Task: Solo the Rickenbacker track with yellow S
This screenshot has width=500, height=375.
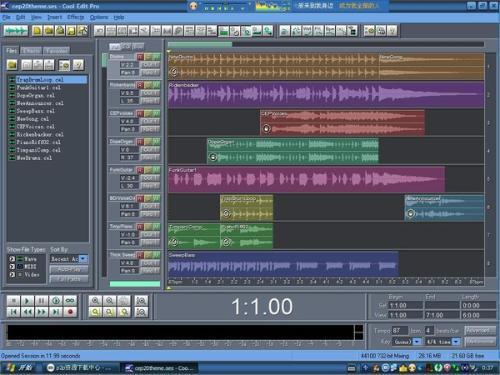Action: point(148,85)
